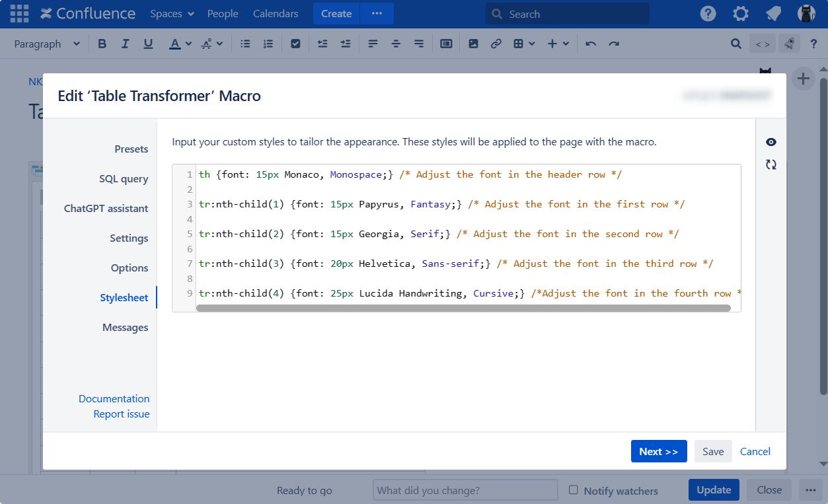
Task: Click the italic formatting icon
Action: (125, 44)
